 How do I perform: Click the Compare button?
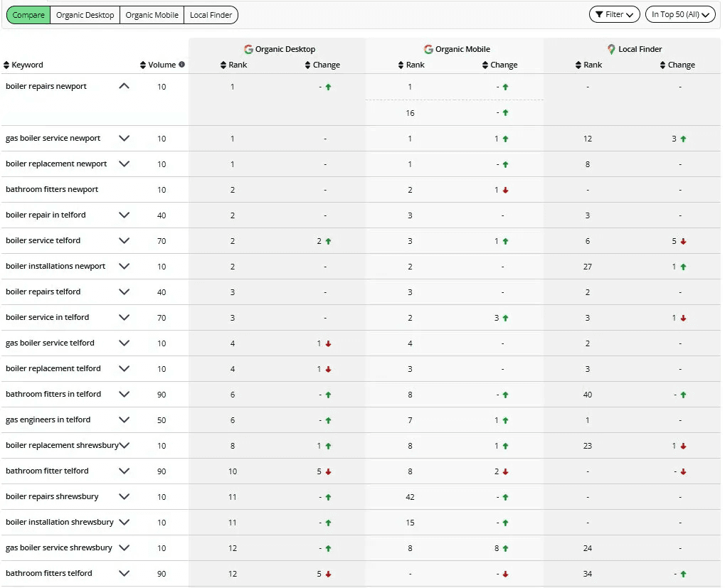[28, 14]
